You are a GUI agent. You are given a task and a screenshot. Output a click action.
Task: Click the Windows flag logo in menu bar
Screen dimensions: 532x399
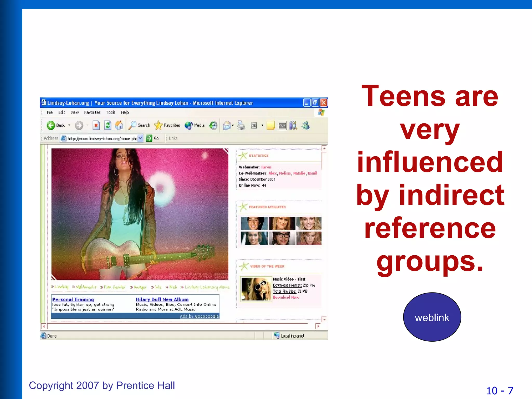321,112
